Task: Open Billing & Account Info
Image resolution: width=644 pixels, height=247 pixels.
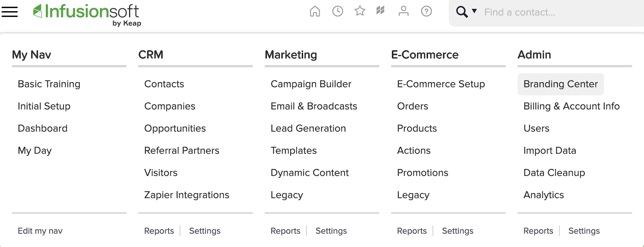Action: point(572,106)
